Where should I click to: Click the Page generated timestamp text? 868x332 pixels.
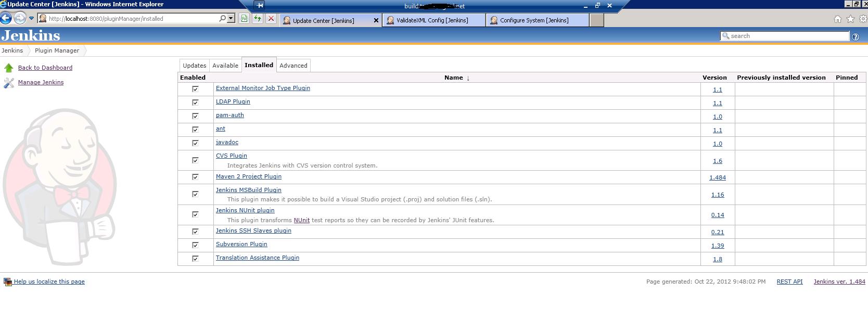706,282
